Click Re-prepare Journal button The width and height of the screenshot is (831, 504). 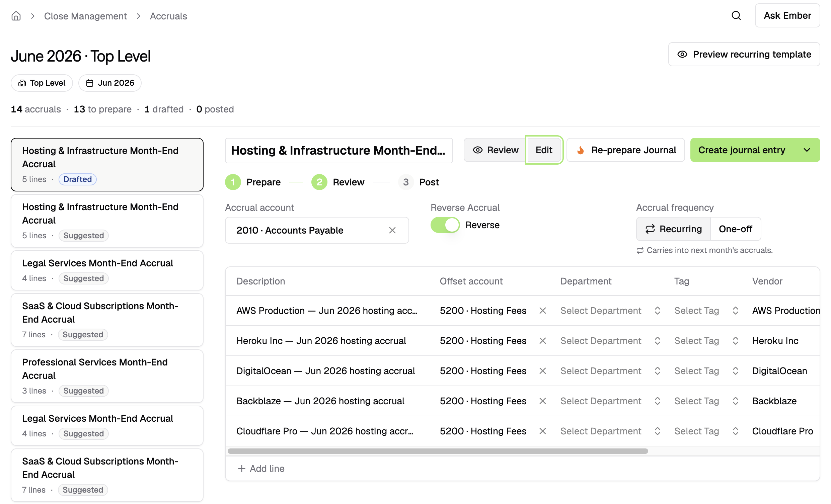(x=626, y=150)
